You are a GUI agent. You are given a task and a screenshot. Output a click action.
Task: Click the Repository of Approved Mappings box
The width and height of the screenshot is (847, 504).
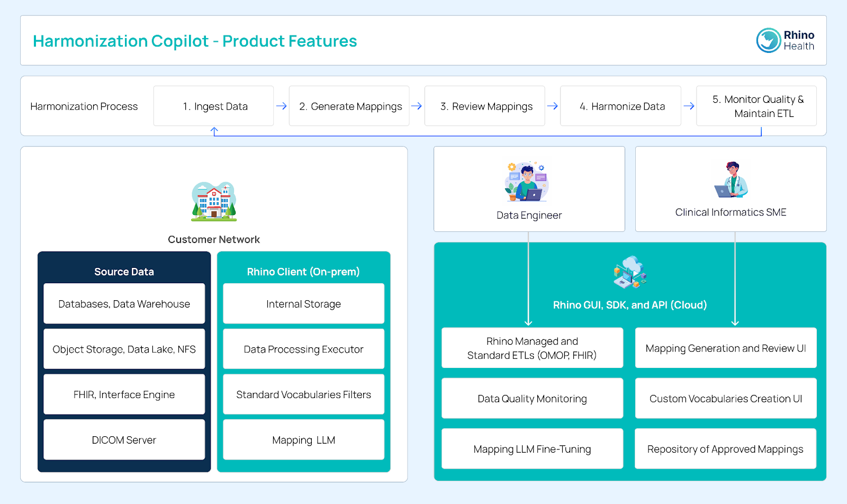(726, 449)
